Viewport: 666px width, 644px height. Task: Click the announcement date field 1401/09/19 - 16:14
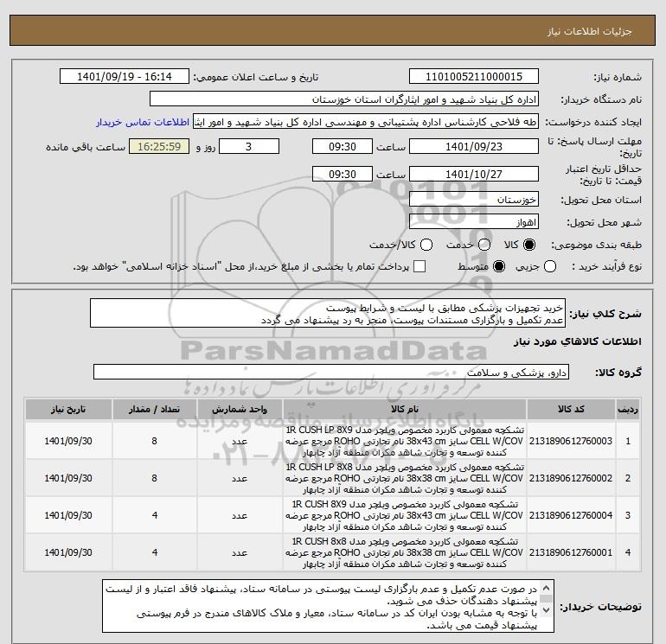[x=125, y=77]
